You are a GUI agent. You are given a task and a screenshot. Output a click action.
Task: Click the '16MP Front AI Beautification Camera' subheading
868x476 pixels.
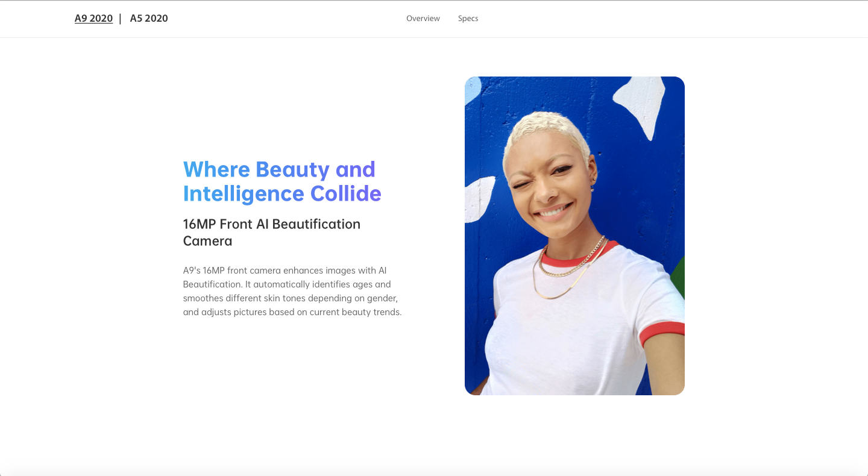272,233
